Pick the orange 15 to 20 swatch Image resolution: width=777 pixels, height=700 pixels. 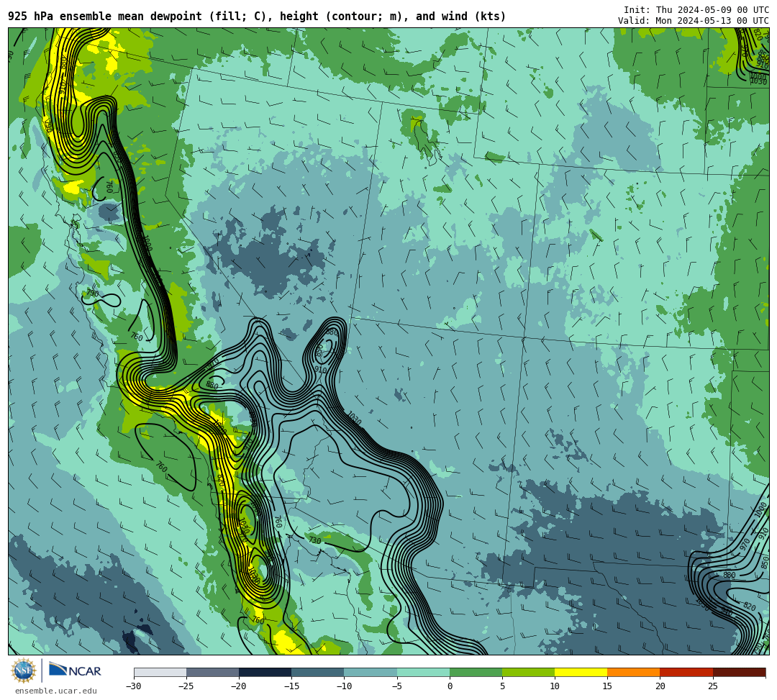(x=634, y=672)
